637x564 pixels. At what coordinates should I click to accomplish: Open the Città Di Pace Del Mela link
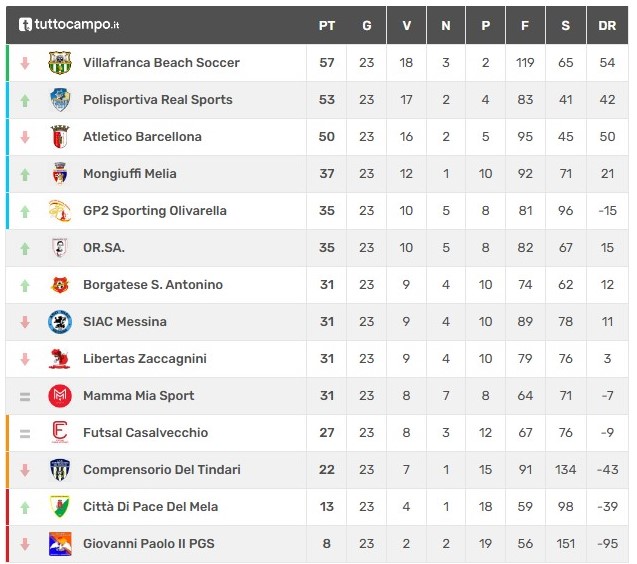click(150, 506)
